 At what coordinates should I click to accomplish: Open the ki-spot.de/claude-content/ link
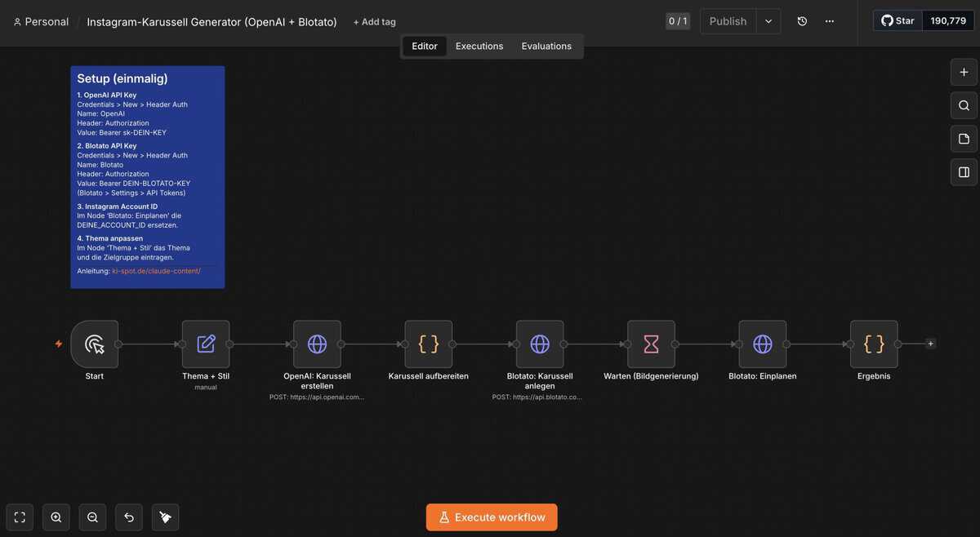coord(156,271)
